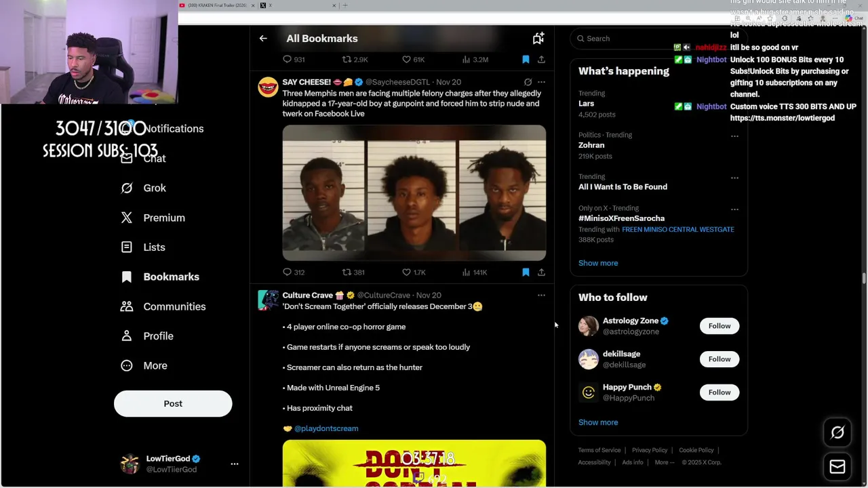
Task: Open Profile in sidebar
Action: (146, 336)
